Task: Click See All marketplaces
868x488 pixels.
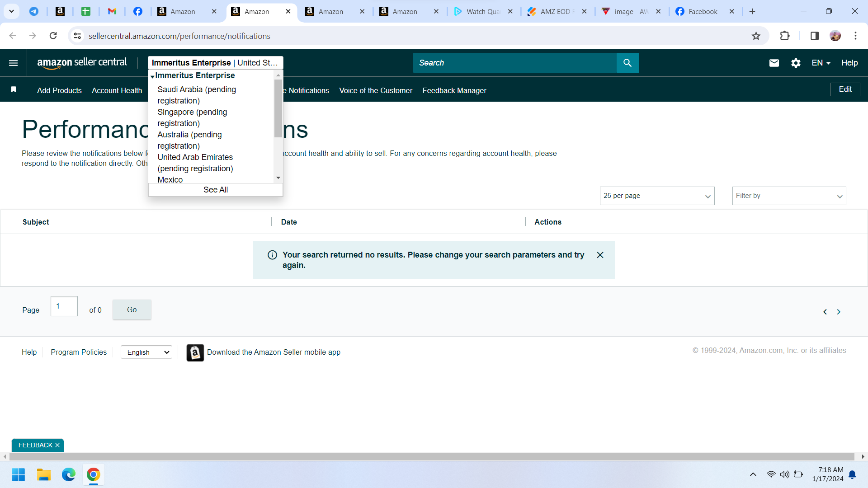Action: [x=216, y=190]
